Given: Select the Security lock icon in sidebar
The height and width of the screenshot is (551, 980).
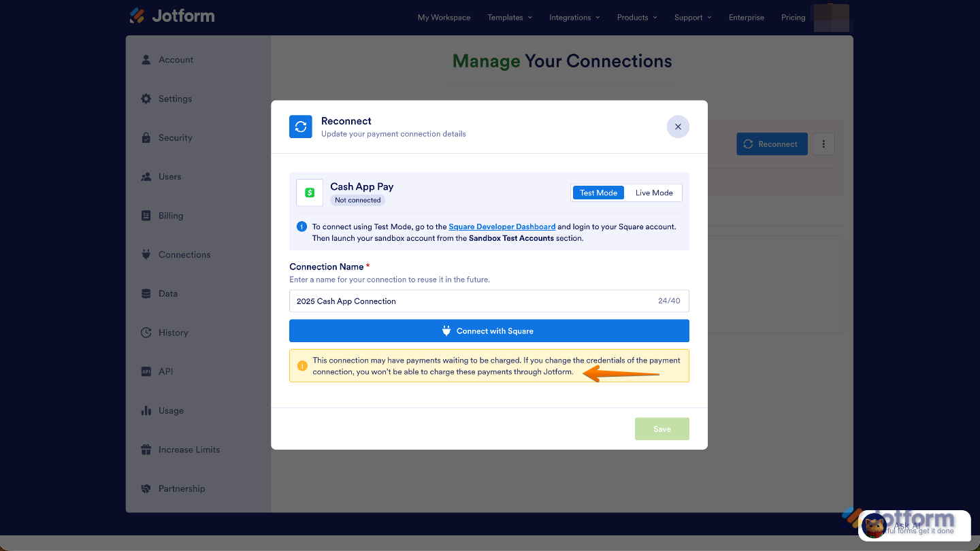Looking at the screenshot, I should [146, 137].
